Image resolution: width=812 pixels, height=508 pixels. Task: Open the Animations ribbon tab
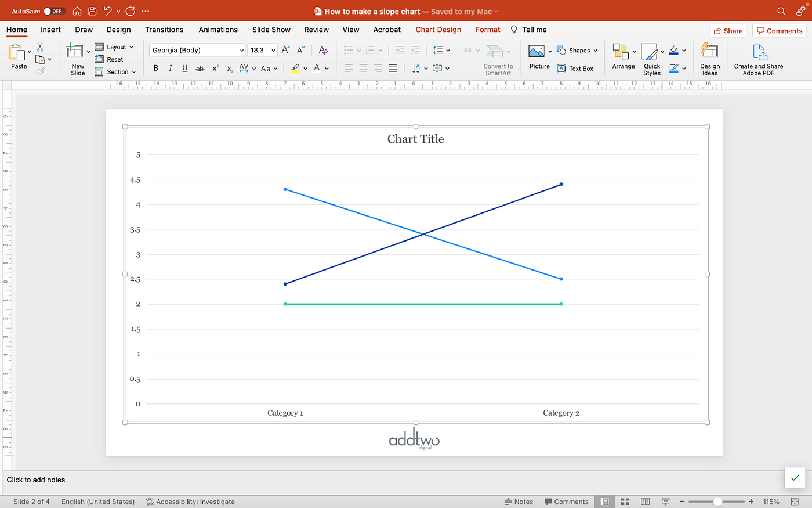point(218,30)
